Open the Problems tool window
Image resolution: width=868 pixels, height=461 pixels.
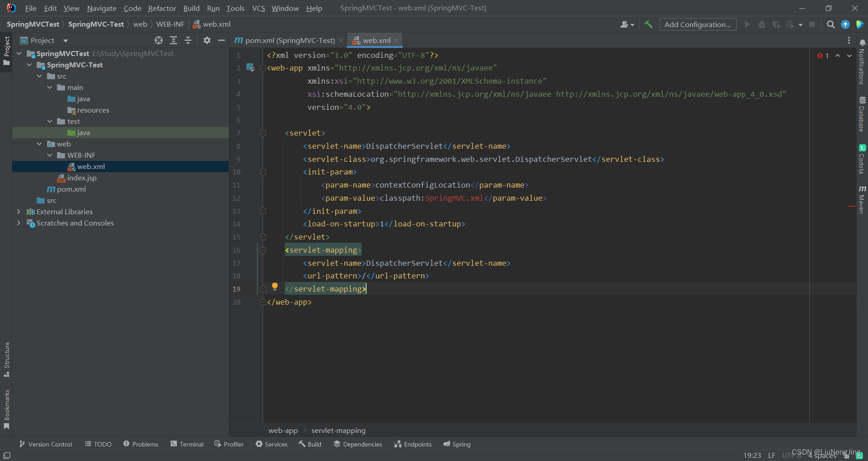click(x=141, y=444)
